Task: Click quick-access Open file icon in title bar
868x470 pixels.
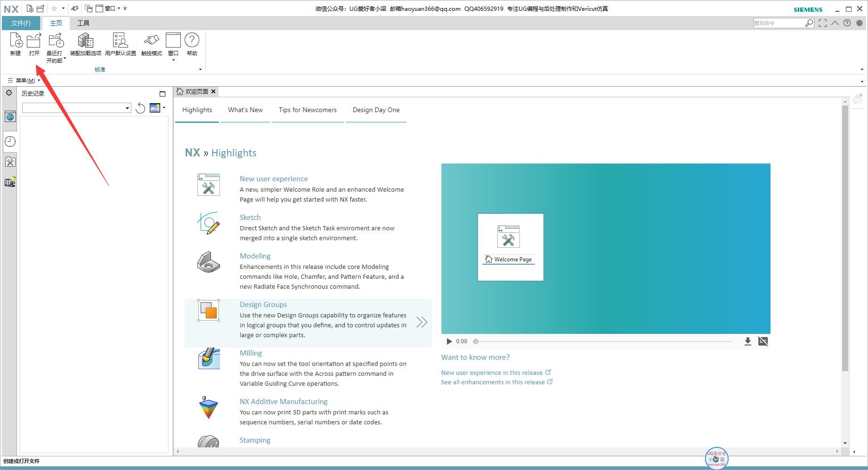Action: click(x=41, y=8)
